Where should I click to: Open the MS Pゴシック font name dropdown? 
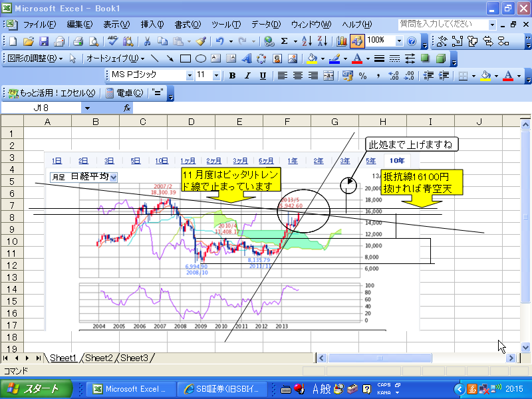coord(190,76)
